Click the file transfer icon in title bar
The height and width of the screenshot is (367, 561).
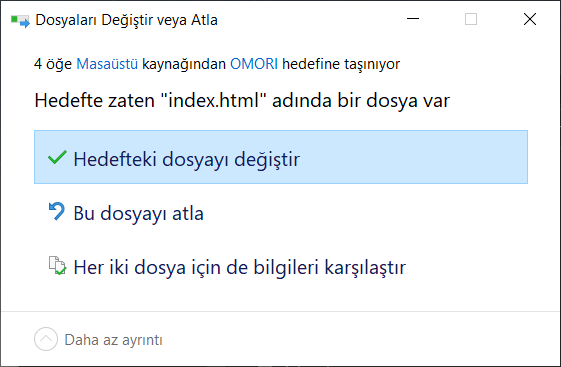coord(20,20)
